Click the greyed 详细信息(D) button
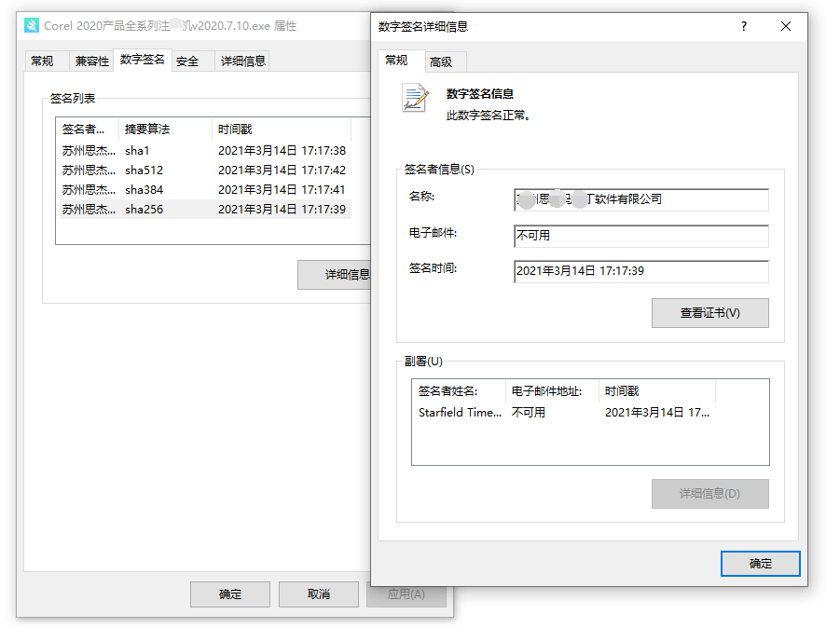This screenshot has width=840, height=628. click(709, 494)
